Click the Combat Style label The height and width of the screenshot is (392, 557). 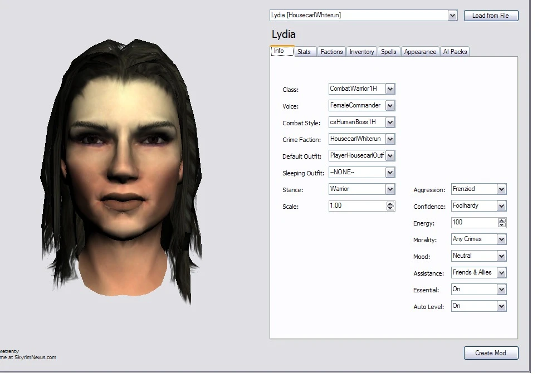click(301, 123)
